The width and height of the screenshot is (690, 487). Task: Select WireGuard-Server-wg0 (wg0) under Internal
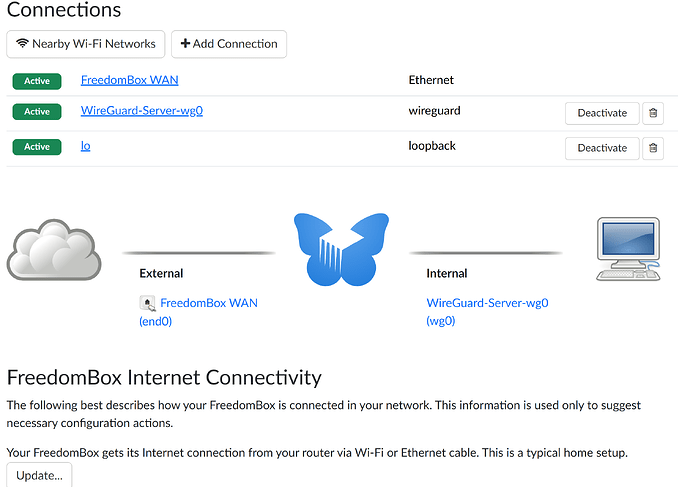click(x=487, y=311)
